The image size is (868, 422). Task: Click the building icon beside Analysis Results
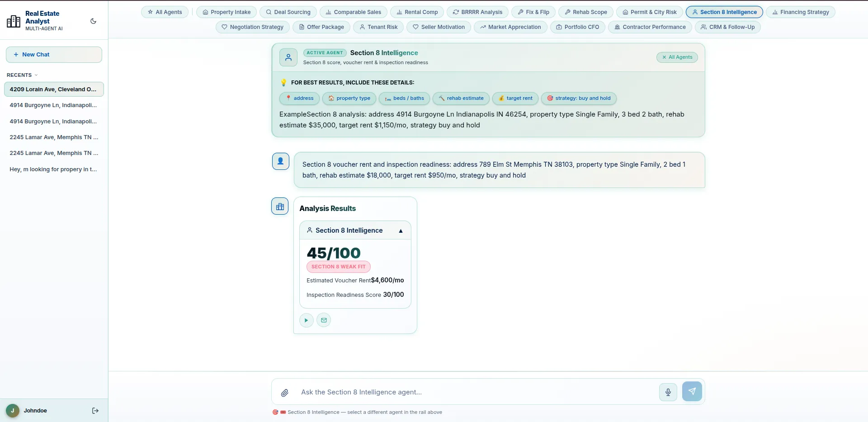coord(280,206)
